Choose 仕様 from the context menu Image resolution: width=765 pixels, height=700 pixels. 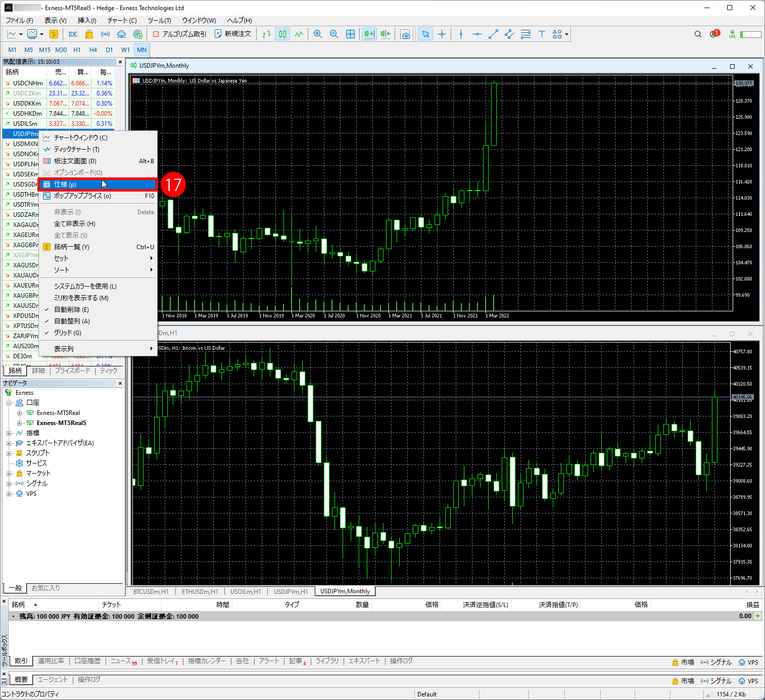tap(98, 184)
